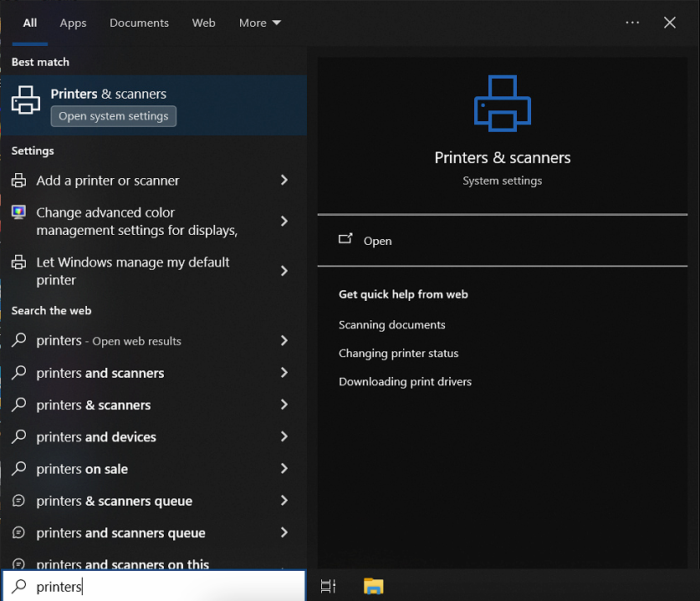Expand the Change advanced color management arrow
Screen dimensions: 700x601
point(284,221)
